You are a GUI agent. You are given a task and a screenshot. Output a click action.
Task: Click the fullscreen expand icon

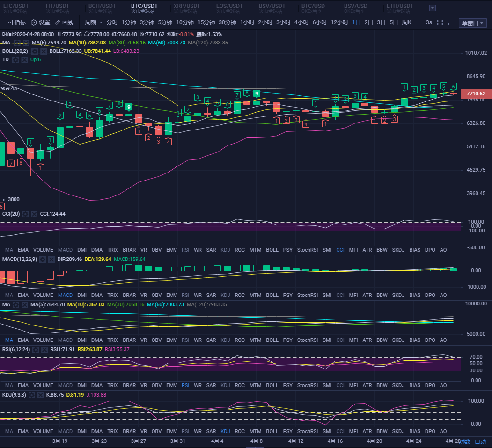click(x=441, y=22)
